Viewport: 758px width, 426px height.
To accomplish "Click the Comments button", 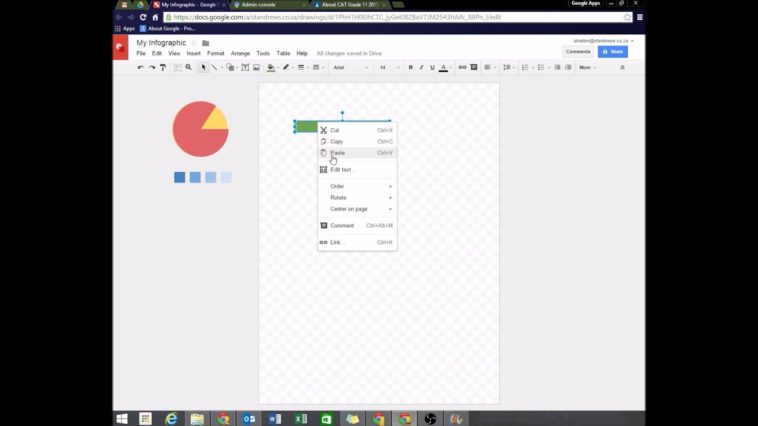I will coord(578,51).
